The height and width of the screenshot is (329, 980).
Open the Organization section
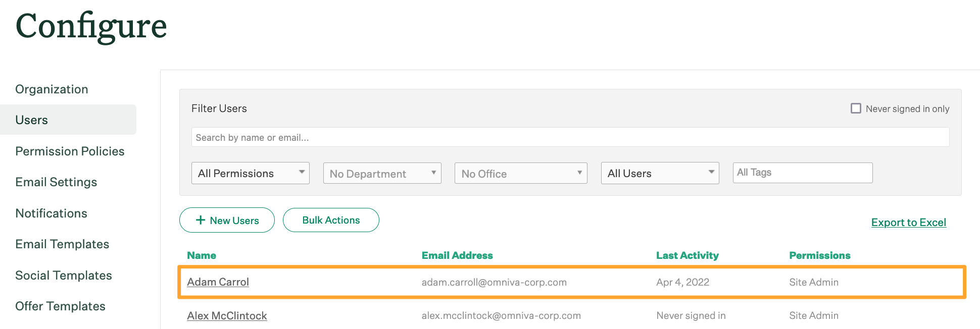[x=52, y=89]
